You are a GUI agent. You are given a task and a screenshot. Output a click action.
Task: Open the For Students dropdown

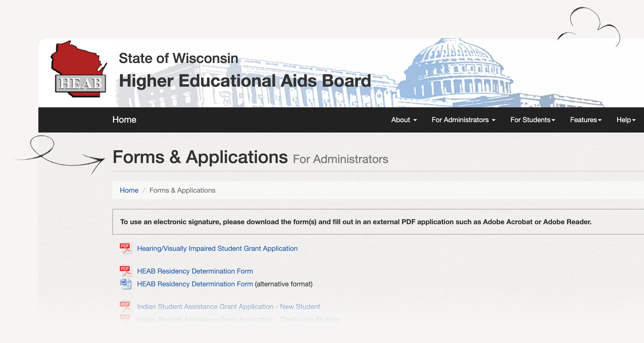(x=533, y=120)
